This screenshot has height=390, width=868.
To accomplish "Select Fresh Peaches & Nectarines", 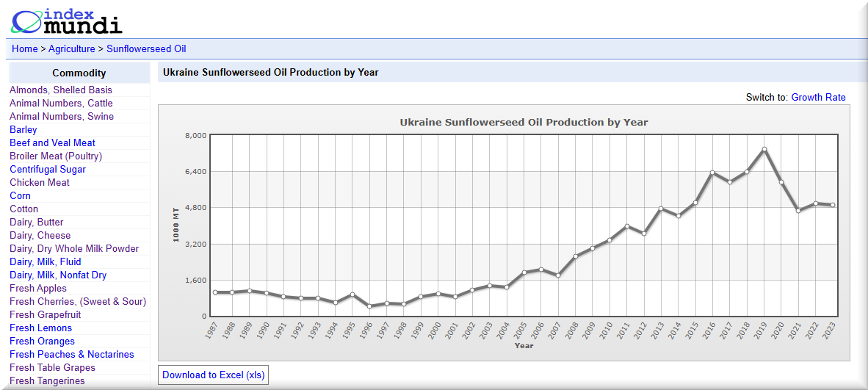I will tap(72, 354).
